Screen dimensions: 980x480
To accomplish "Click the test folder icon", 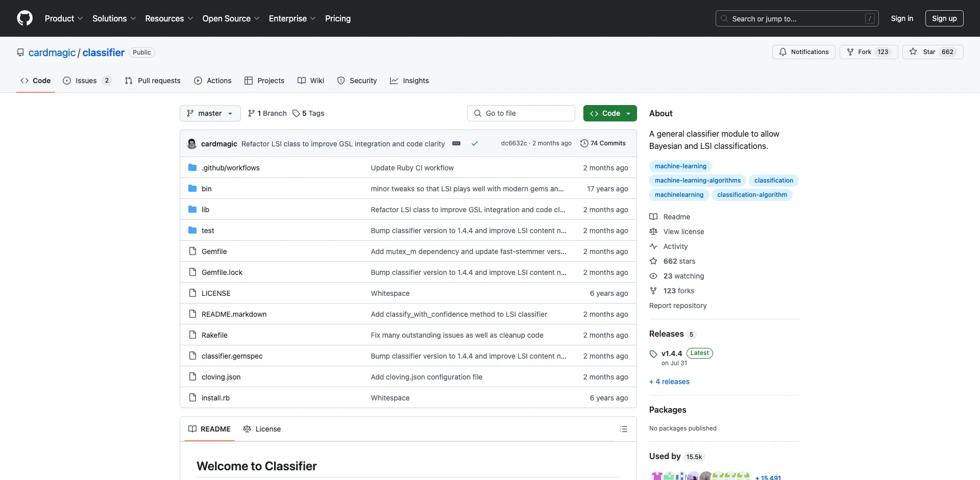I will point(192,231).
